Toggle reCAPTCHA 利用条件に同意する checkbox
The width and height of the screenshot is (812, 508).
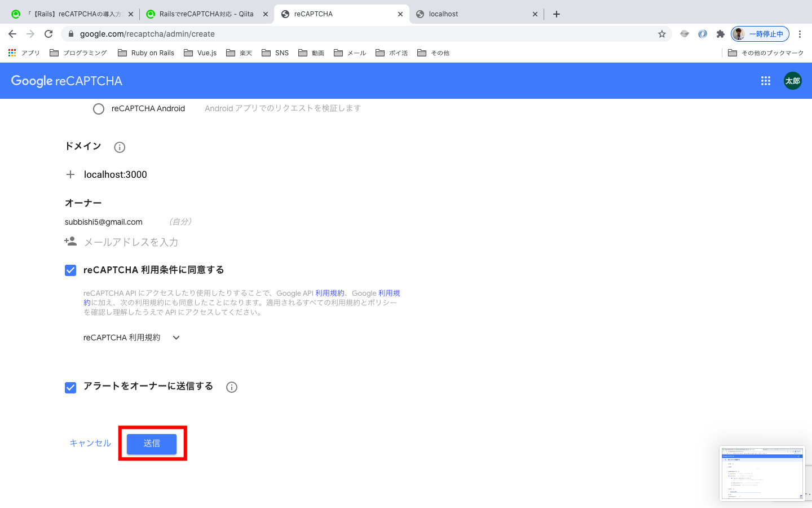(x=70, y=270)
